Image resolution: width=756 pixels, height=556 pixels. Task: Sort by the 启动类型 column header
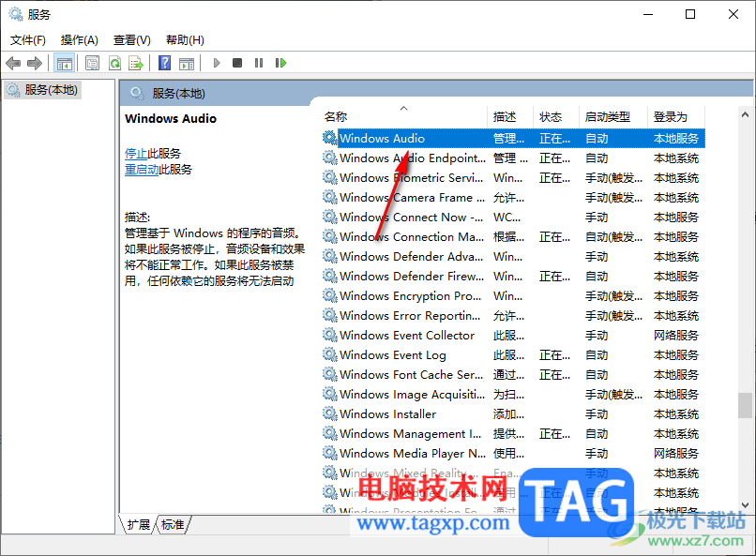click(x=612, y=117)
